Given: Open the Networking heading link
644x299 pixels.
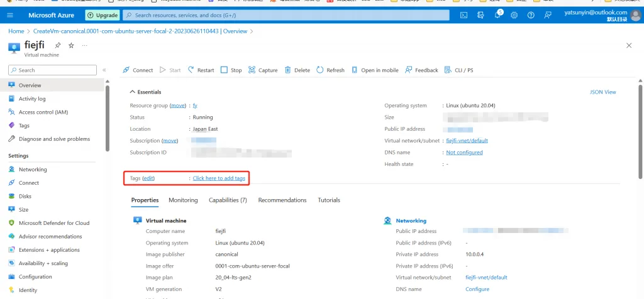Looking at the screenshot, I should (411, 220).
